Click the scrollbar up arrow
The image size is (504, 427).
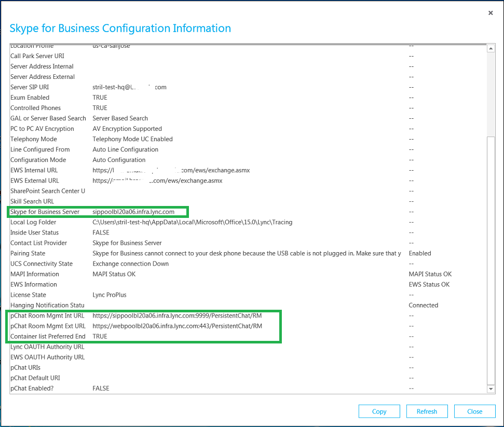(x=491, y=48)
